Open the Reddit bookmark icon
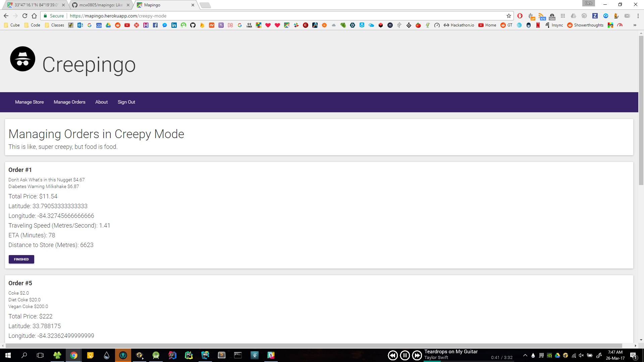This screenshot has width=644, height=362. (x=118, y=25)
